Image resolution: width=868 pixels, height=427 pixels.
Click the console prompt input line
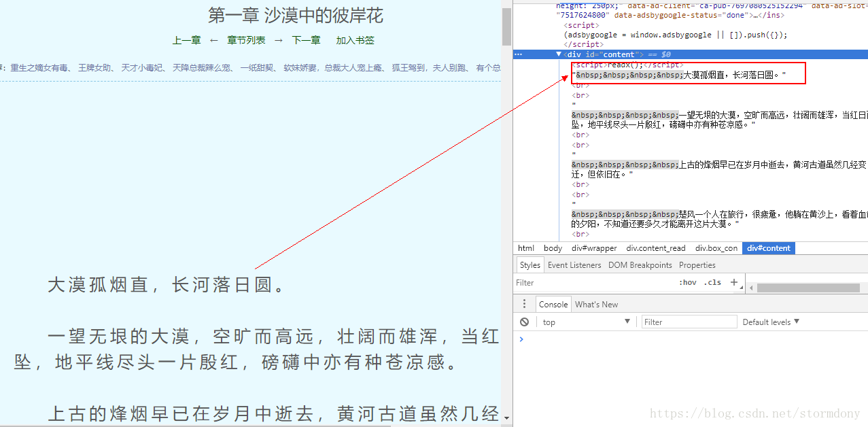(693, 339)
